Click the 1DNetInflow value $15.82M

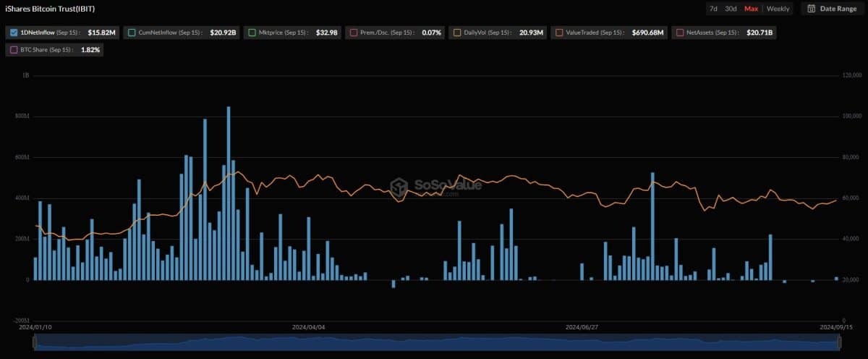point(101,33)
